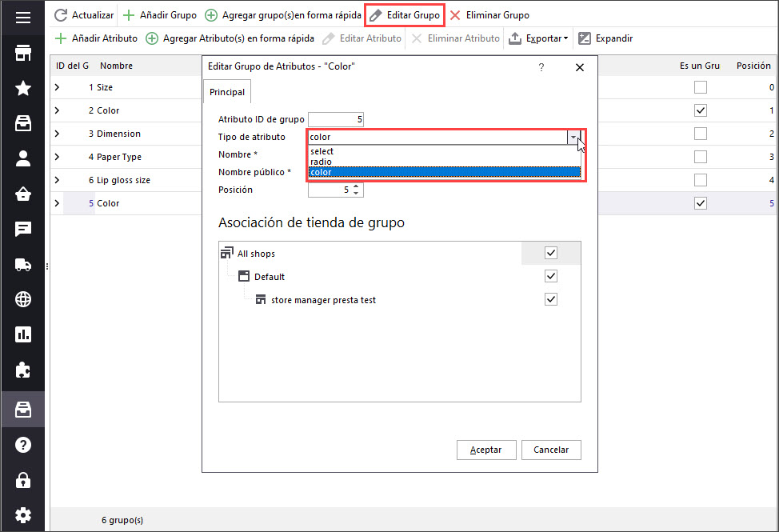Toggle the Es un Gru checkbox for Lip gloss size
Screen dimensions: 779x532
tap(701, 180)
